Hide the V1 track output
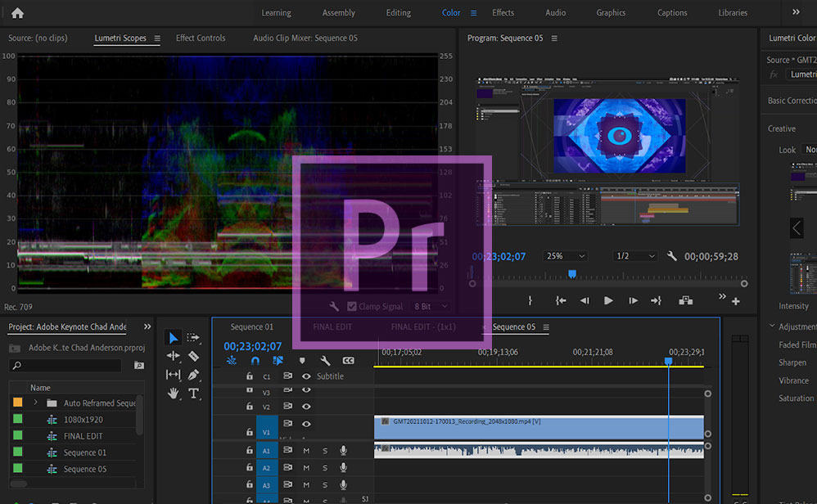This screenshot has height=504, width=817. coord(306,424)
